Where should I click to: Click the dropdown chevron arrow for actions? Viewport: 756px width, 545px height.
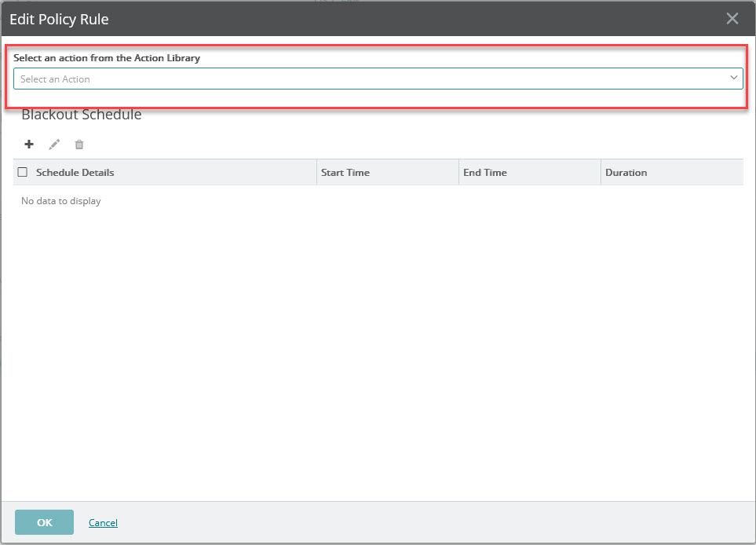(733, 78)
